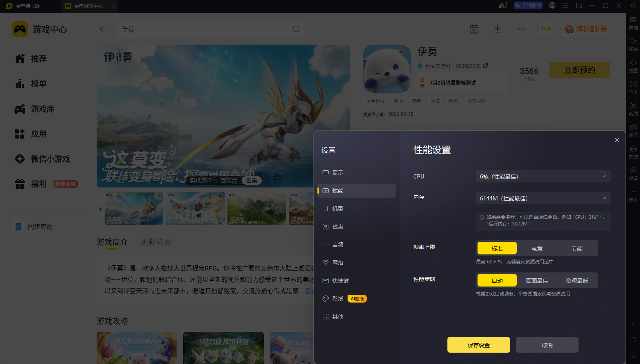Image resolution: width=640 pixels, height=364 pixels.
Task: Open the user account avatar icon
Action: 552,5
